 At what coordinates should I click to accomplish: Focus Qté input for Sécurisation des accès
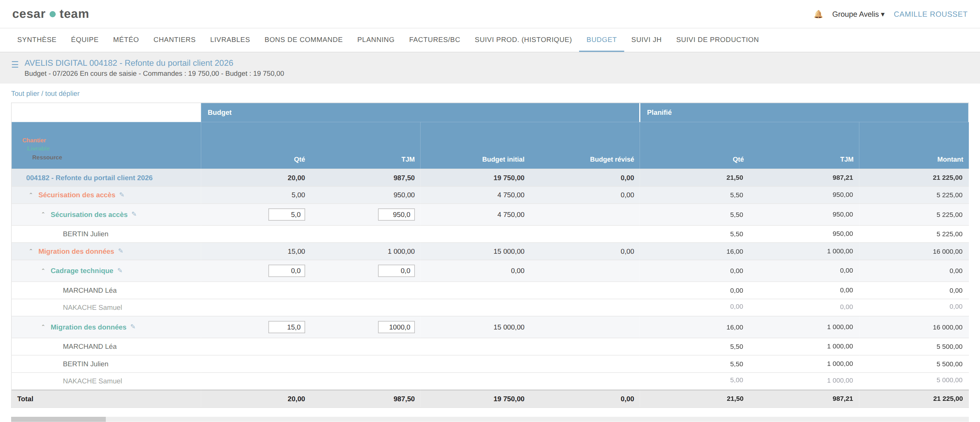tap(287, 214)
